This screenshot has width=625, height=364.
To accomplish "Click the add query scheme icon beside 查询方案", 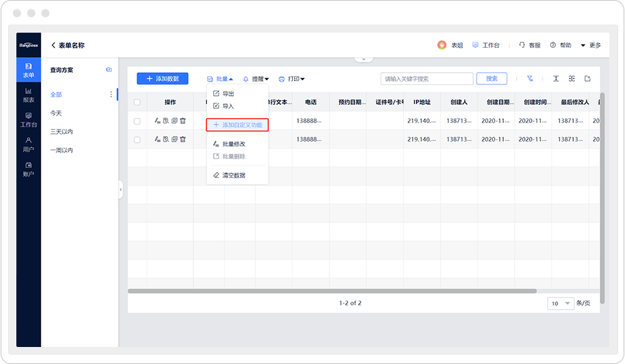I will coord(109,70).
